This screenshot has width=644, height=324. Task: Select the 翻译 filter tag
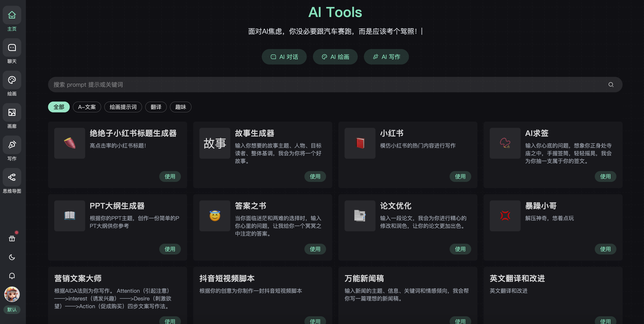click(x=156, y=107)
